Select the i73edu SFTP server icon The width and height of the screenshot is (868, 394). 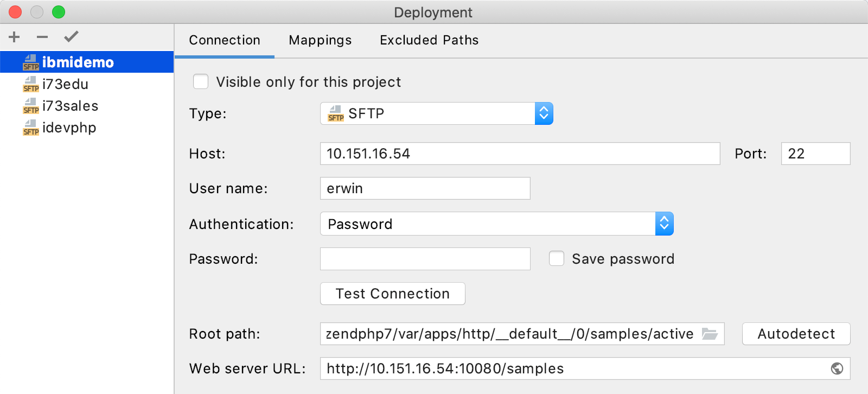[x=31, y=84]
